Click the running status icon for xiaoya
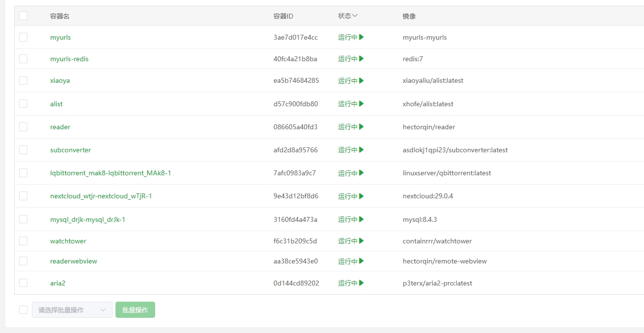Screen dimensions: 644x333 361,80
